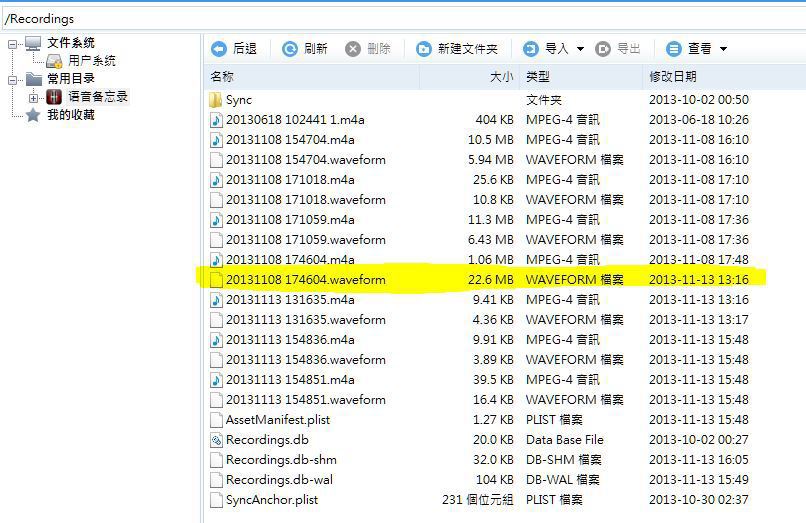Collapse the 常用目录 tree node
Image resolution: width=806 pixels, height=523 pixels.
pyautogui.click(x=12, y=80)
